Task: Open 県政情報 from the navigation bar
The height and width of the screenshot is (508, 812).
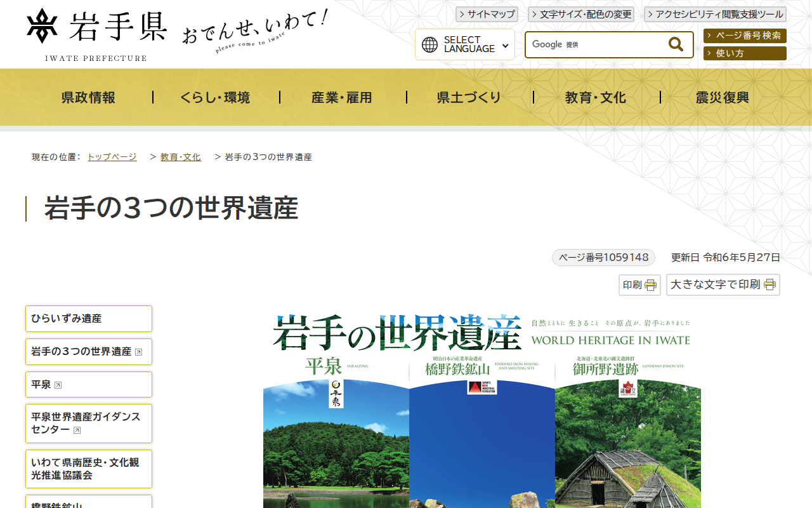Action: [x=87, y=97]
